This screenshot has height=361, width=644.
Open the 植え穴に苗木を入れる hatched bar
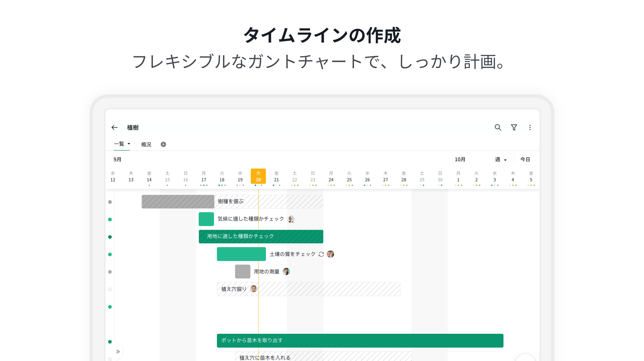click(x=323, y=356)
